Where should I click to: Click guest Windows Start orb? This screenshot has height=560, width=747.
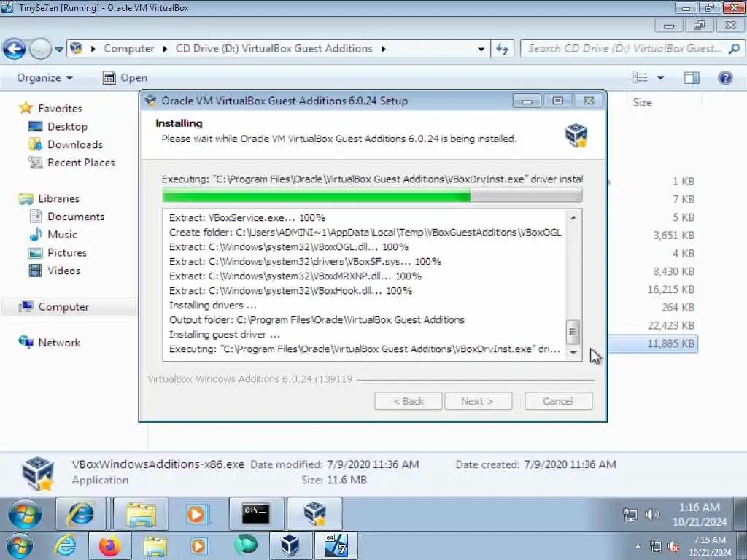pos(25,515)
